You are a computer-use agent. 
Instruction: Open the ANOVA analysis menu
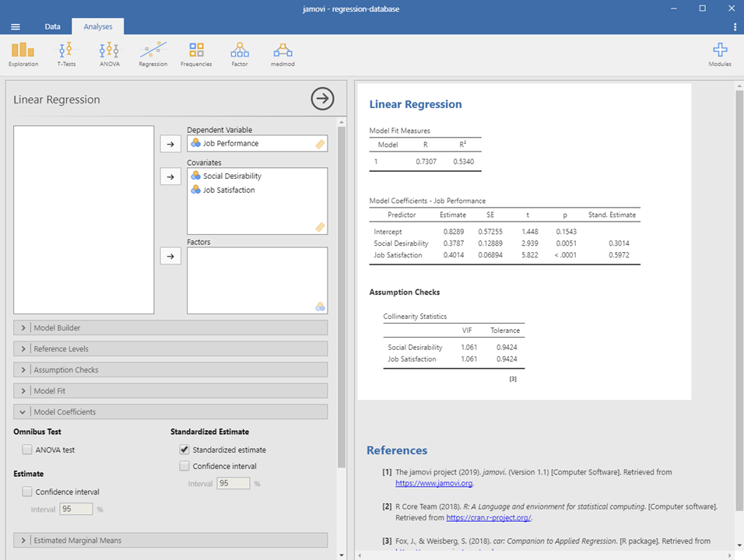point(109,54)
